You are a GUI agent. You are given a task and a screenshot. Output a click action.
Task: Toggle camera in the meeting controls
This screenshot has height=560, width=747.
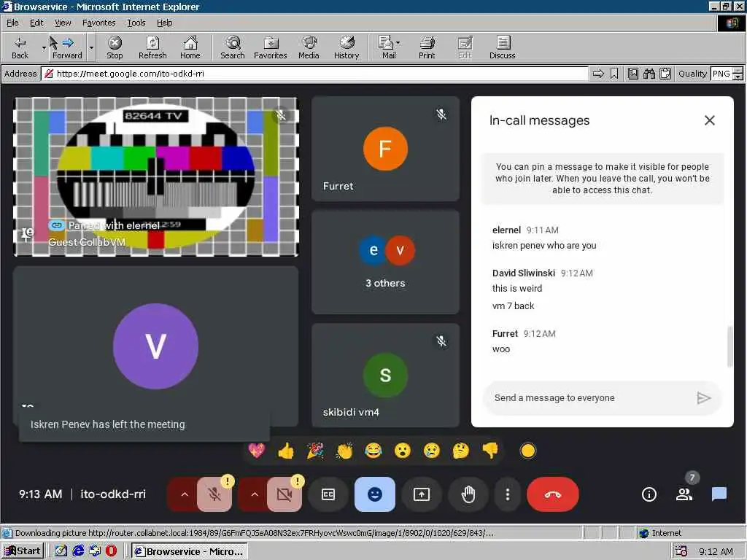(285, 494)
